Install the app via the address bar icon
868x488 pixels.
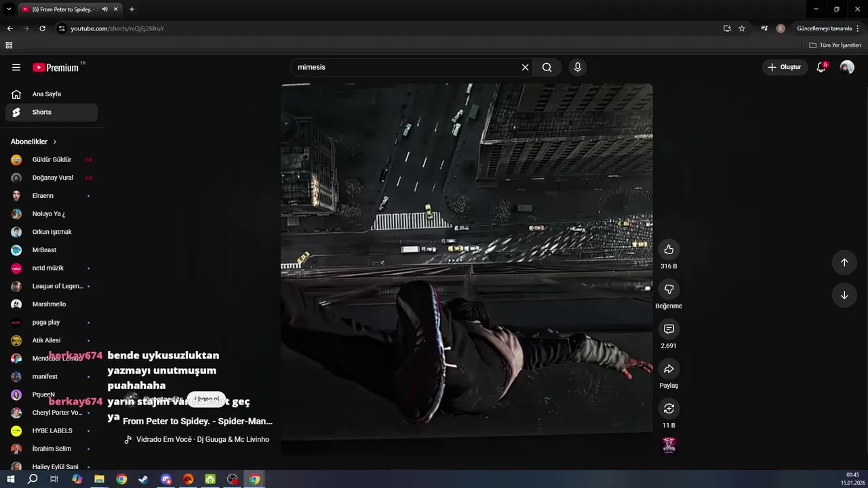tap(727, 28)
